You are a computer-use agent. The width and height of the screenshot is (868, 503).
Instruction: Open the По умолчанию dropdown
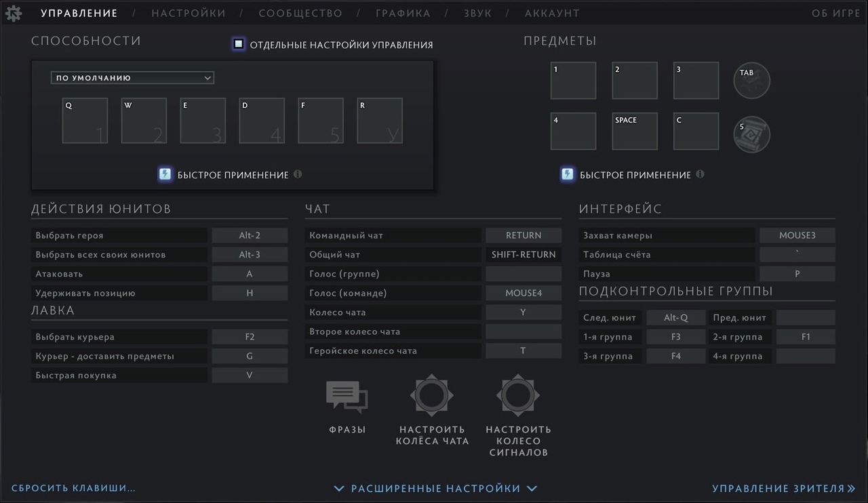(132, 78)
